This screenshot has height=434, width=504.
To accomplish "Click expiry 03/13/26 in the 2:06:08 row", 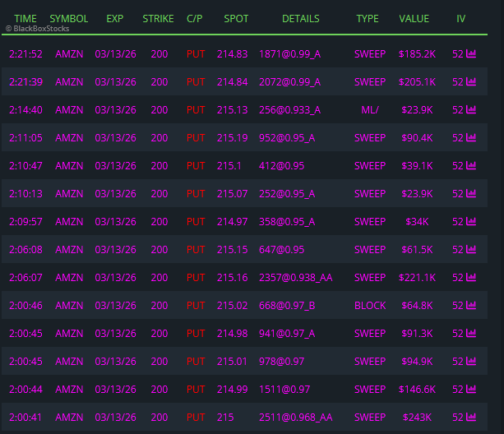I will point(115,250).
